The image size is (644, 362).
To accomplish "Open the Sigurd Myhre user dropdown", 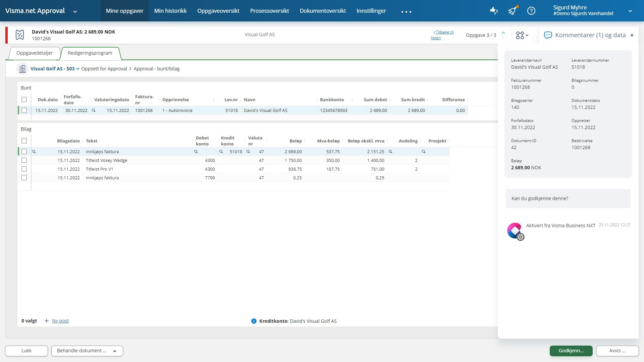I will click(631, 10).
